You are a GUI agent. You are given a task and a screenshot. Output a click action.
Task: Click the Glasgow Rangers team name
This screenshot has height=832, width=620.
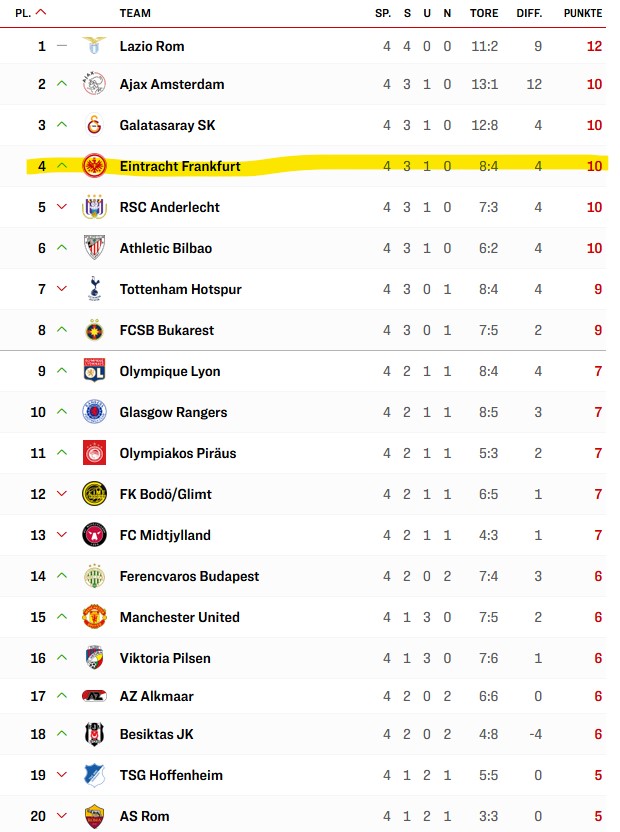(x=173, y=412)
